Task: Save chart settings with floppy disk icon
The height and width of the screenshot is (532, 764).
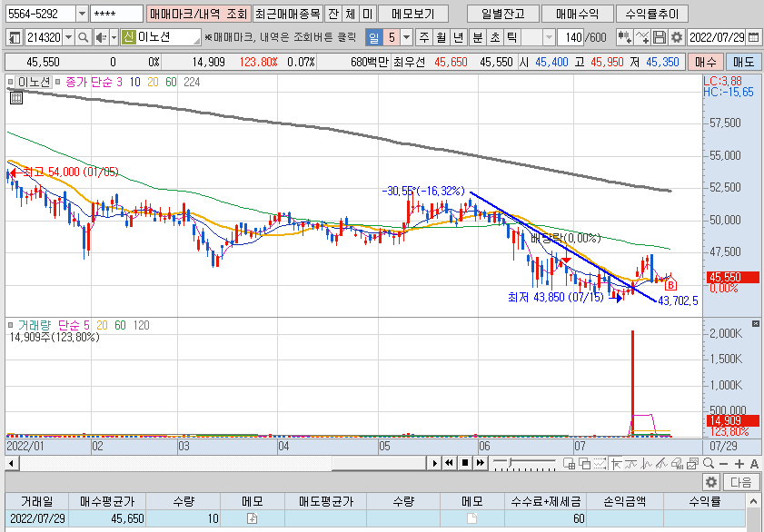Action: click(660, 37)
